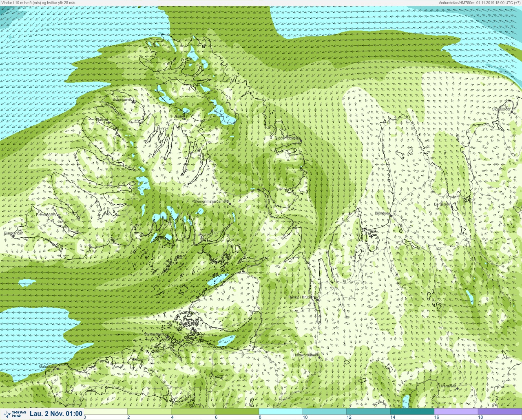Select the medium green 4–6 m/s legend swatch

pos(193,411)
